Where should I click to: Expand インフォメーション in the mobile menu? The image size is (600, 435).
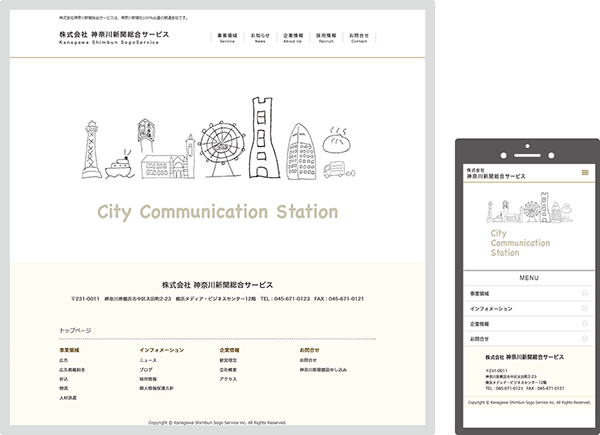(x=527, y=309)
